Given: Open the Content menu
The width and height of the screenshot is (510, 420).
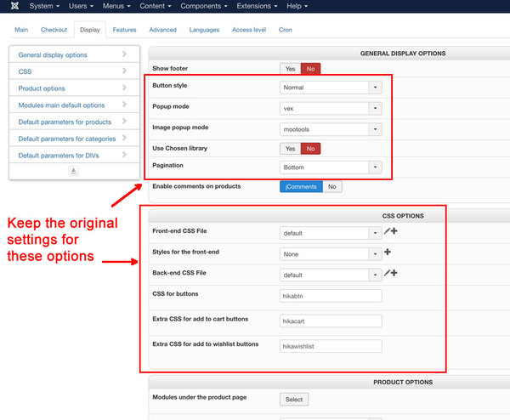Looking at the screenshot, I should (x=156, y=6).
